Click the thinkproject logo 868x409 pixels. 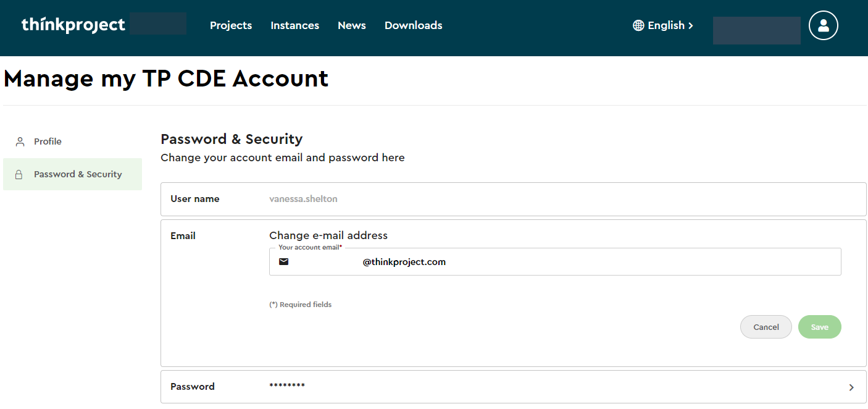(x=73, y=25)
